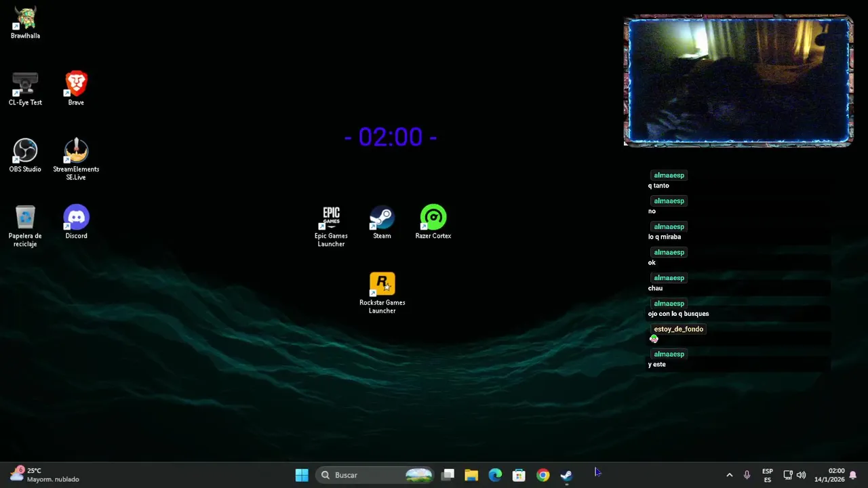The height and width of the screenshot is (488, 868).
Task: Open the weather widget showing 25°C
Action: click(45, 474)
